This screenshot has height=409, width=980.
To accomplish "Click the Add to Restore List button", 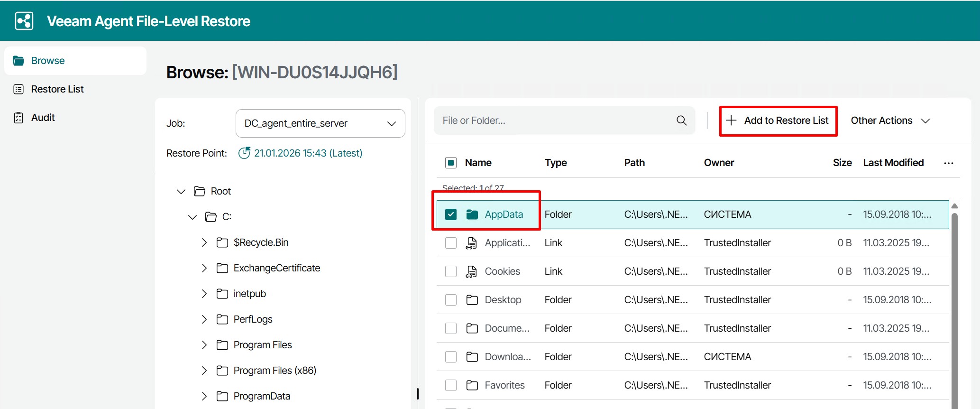I will pyautogui.click(x=778, y=121).
